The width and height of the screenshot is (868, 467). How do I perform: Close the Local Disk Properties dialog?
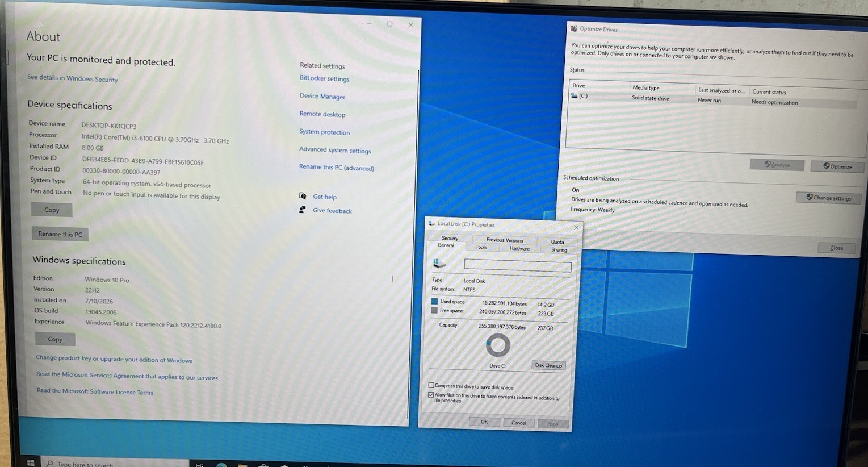576,227
